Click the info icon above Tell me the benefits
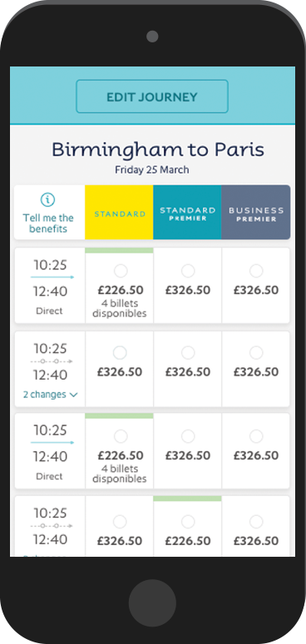This screenshot has width=306, height=644. (x=48, y=200)
